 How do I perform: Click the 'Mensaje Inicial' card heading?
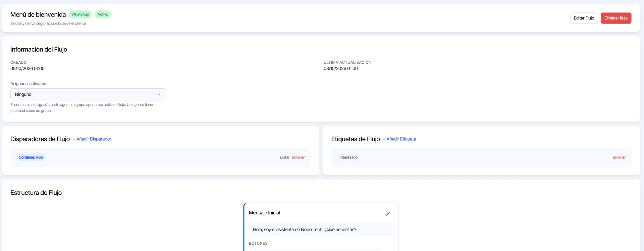(264, 213)
